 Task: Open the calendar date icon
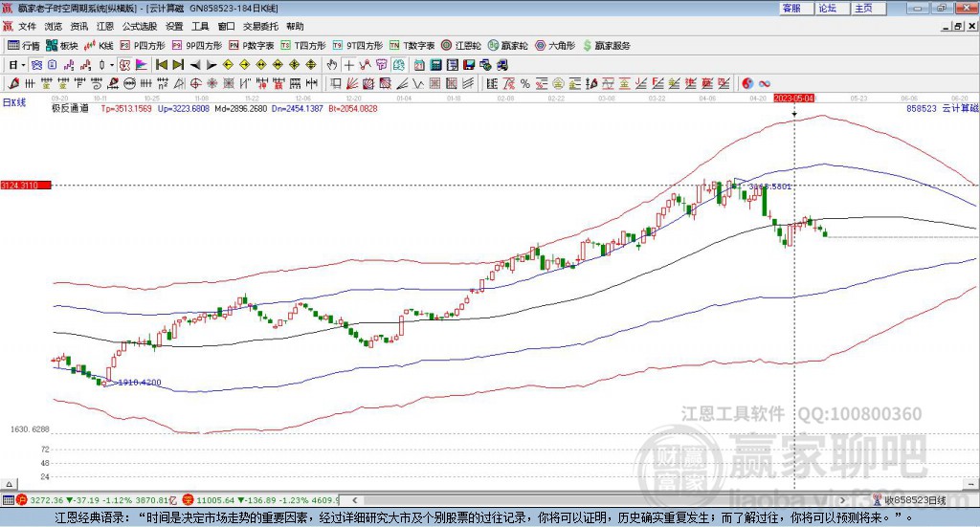click(x=419, y=65)
